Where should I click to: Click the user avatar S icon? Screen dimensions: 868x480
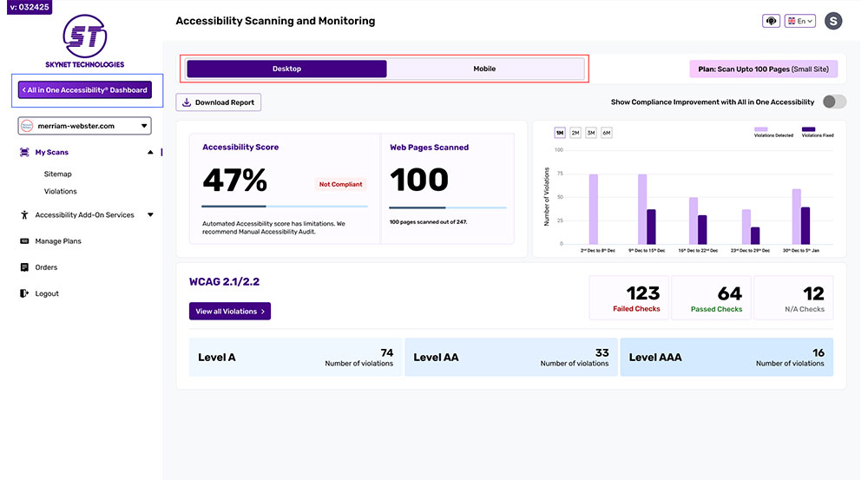[x=833, y=21]
